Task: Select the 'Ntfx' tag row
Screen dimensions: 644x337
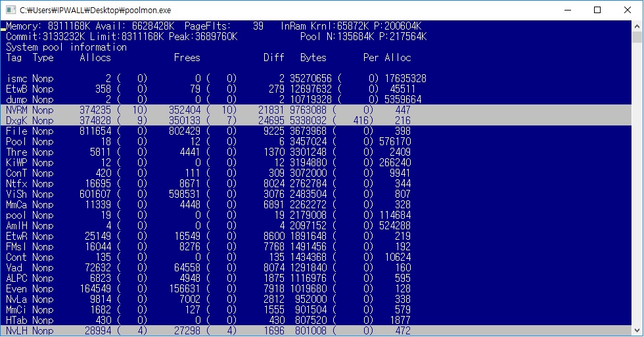Action: click(316, 183)
